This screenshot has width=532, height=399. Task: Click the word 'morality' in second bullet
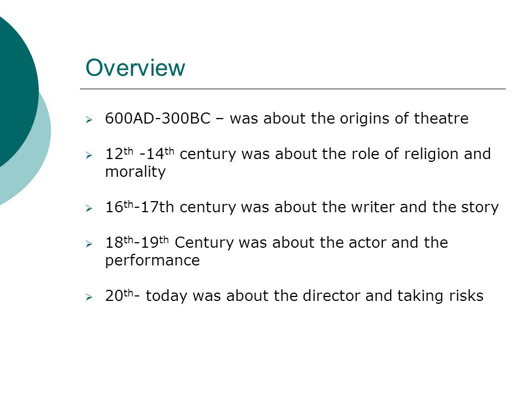[x=135, y=172]
